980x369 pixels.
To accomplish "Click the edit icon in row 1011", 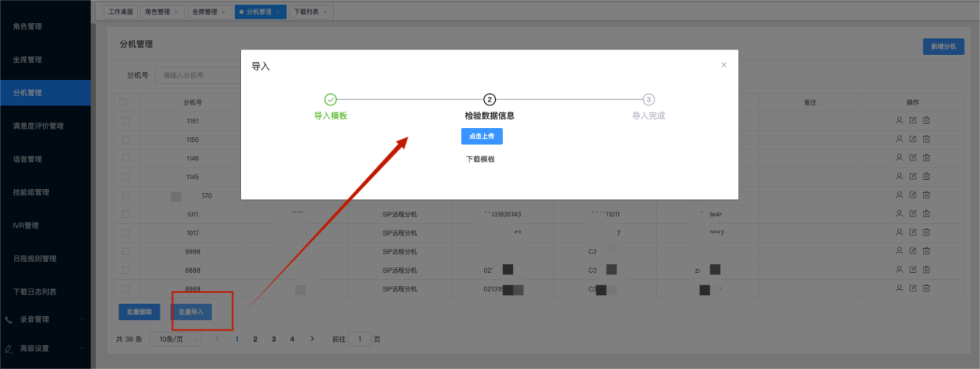I will coord(913,214).
